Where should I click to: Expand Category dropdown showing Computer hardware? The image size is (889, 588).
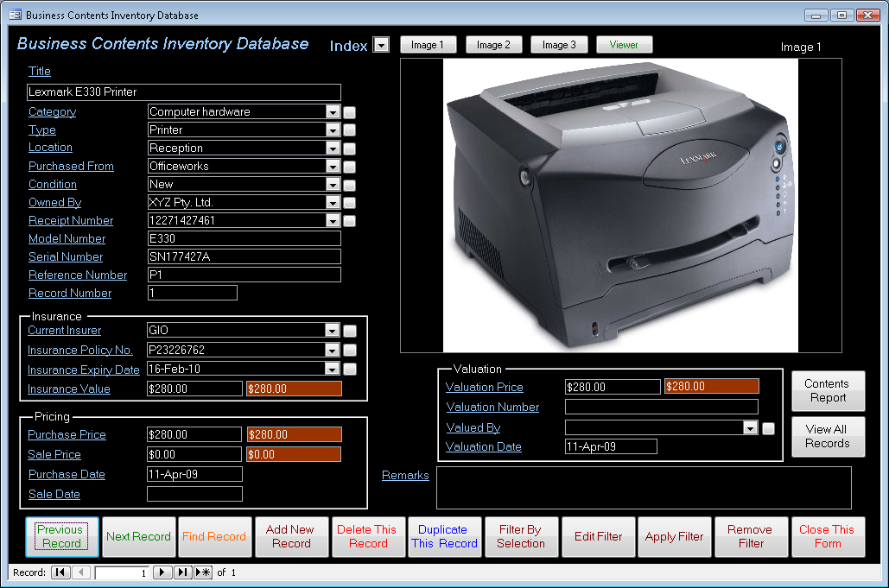pos(333,112)
